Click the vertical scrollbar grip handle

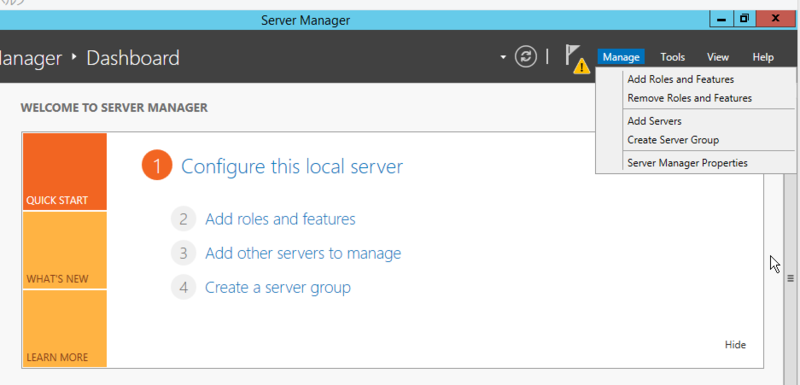coord(790,278)
